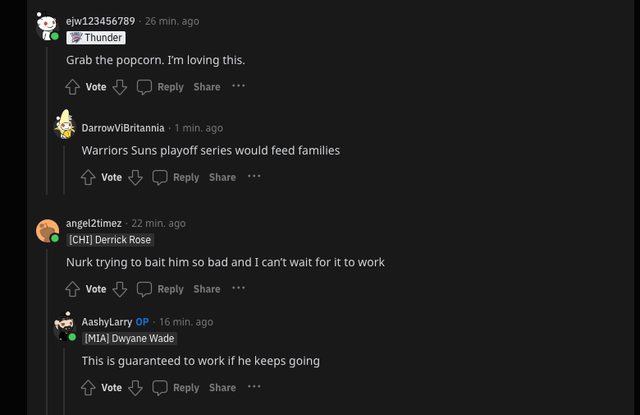This screenshot has height=415, width=640.
Task: Open more options on ejw123456789's comment
Action: pyautogui.click(x=238, y=86)
